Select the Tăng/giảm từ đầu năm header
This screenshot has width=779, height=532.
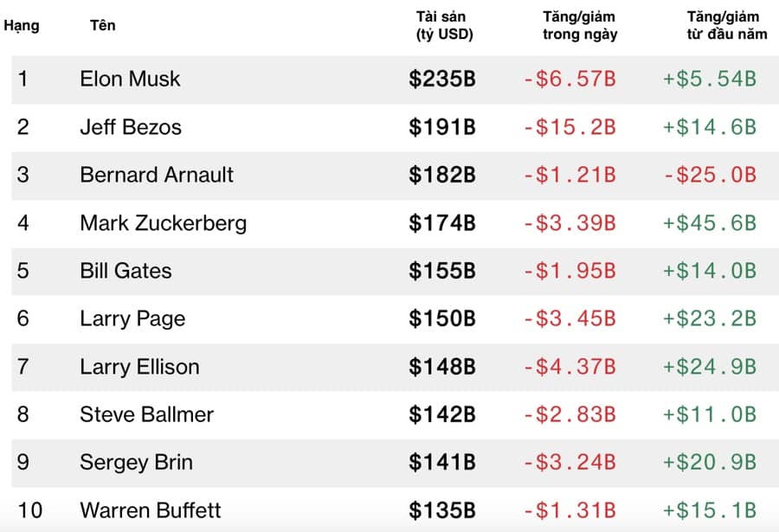tap(723, 26)
